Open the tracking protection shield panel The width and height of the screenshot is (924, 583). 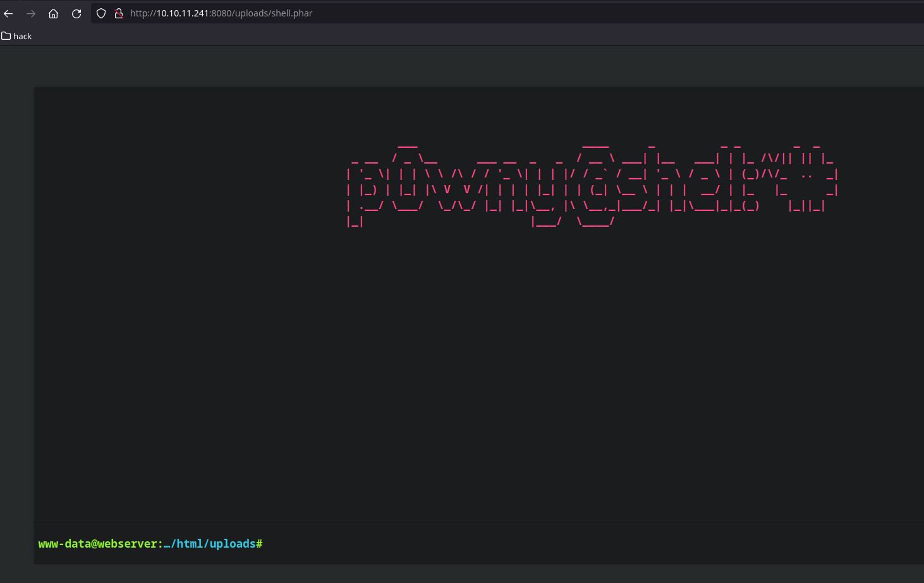101,13
